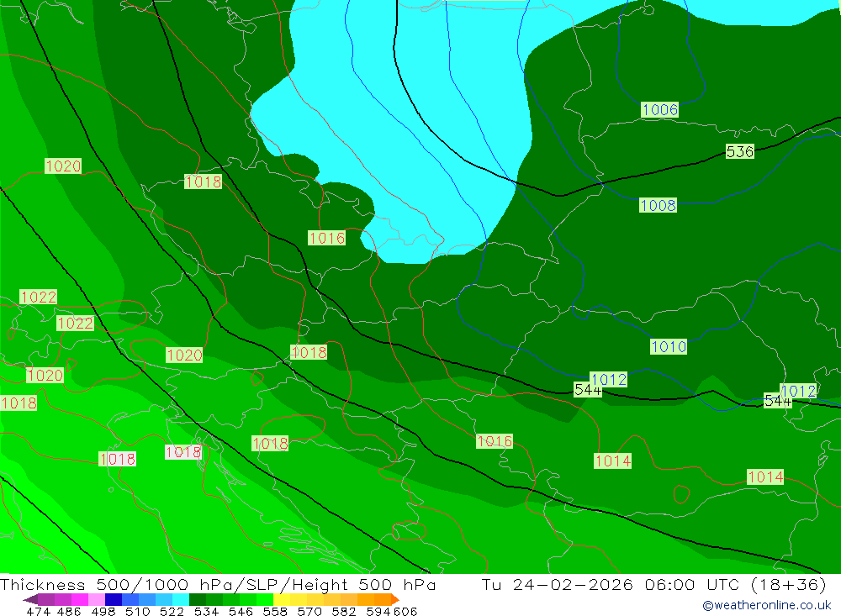
Task: Click the purple arrow at legend start
Action: tap(30, 599)
